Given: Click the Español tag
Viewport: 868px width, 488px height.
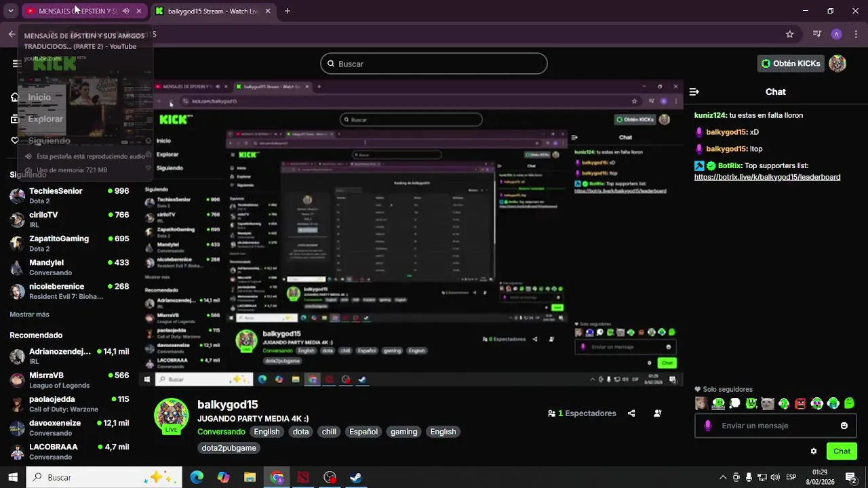Looking at the screenshot, I should (x=363, y=432).
